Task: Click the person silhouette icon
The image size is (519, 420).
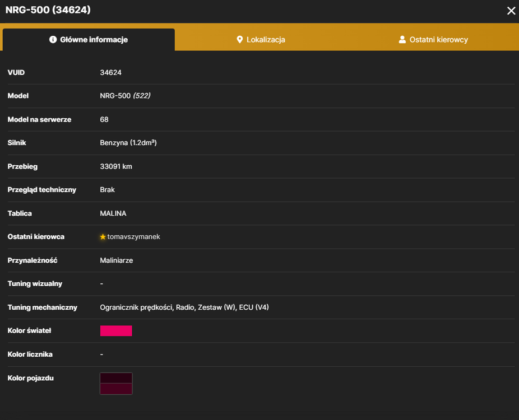Action: click(402, 40)
